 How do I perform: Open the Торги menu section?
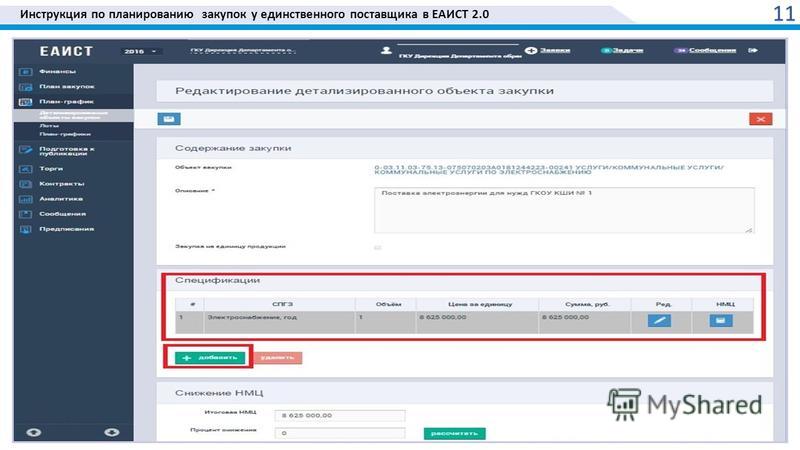point(51,168)
